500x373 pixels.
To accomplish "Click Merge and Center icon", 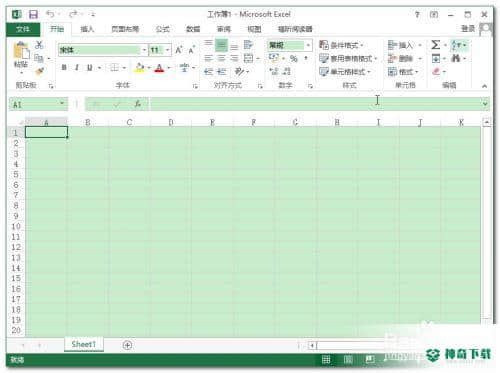I will (x=249, y=59).
